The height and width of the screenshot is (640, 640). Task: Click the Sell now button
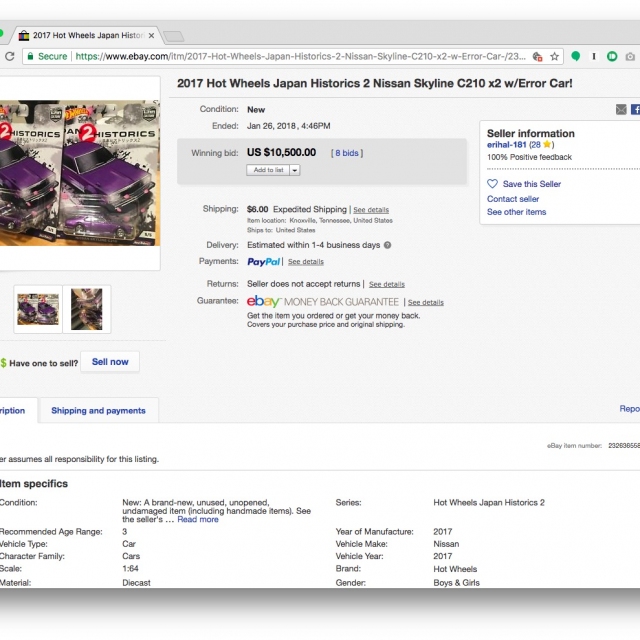(110, 362)
